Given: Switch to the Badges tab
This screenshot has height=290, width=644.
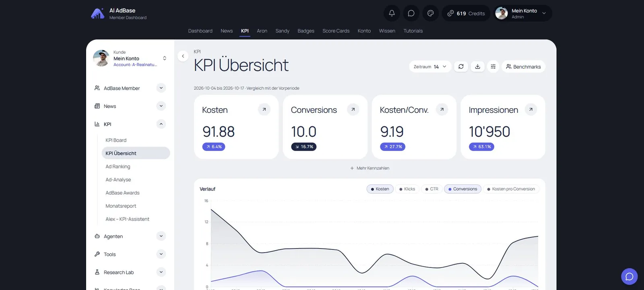Looking at the screenshot, I should (x=306, y=31).
